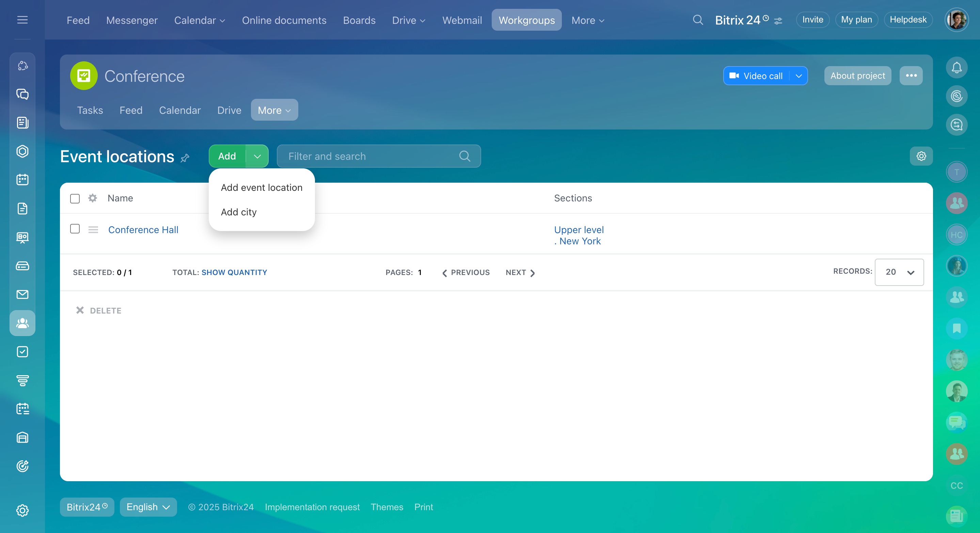Open the boards presentation sidebar icon
Viewport: 980px width, 533px height.
click(x=22, y=237)
